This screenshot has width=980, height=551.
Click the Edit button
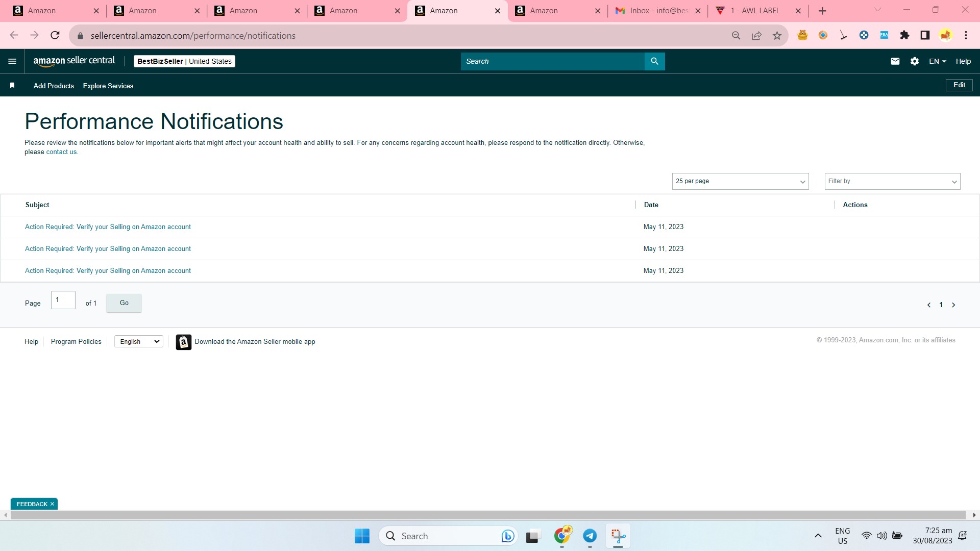[x=959, y=85]
